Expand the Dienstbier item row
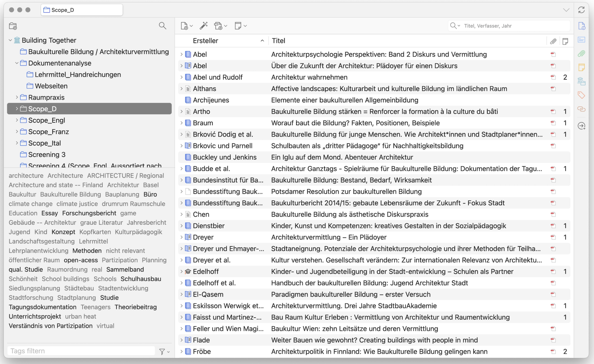The height and width of the screenshot is (364, 594). click(x=181, y=226)
